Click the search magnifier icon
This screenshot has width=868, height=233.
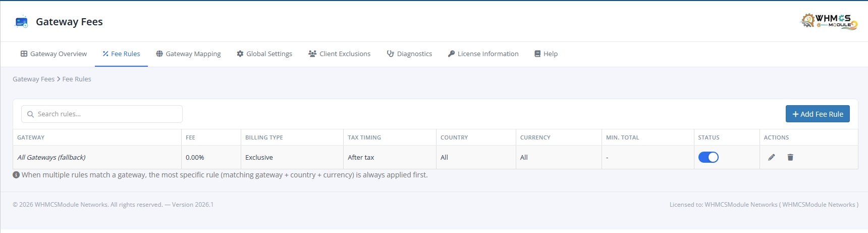tap(30, 114)
